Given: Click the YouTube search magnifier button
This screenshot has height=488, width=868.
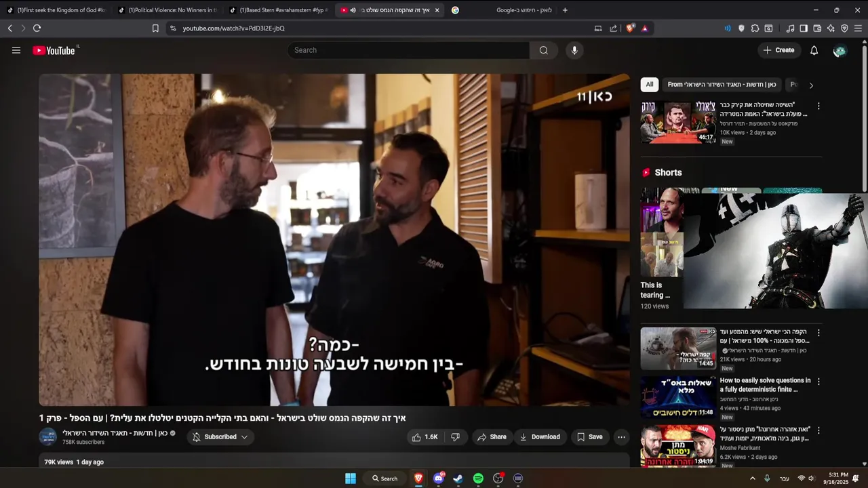Looking at the screenshot, I should 544,50.
